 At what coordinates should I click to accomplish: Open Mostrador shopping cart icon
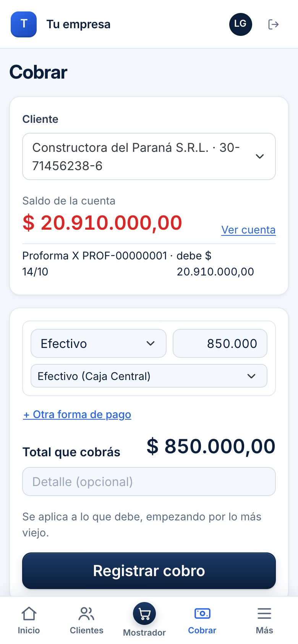coord(144,614)
